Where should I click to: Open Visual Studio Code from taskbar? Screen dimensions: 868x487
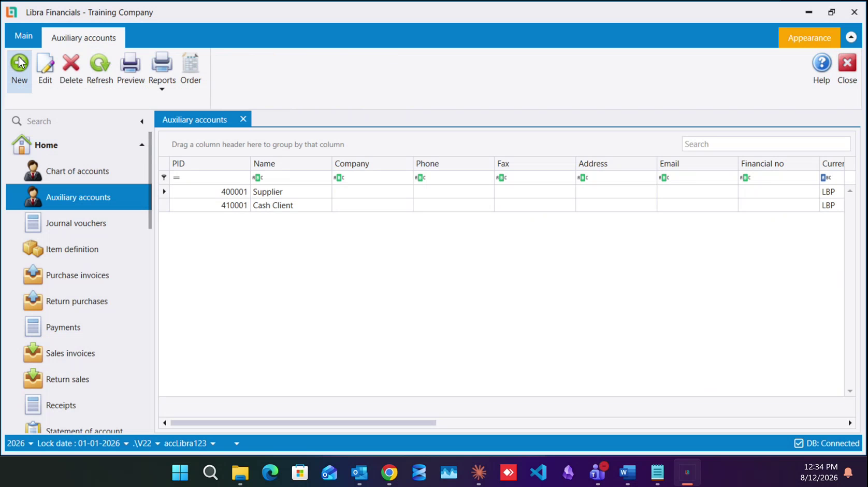pyautogui.click(x=538, y=472)
